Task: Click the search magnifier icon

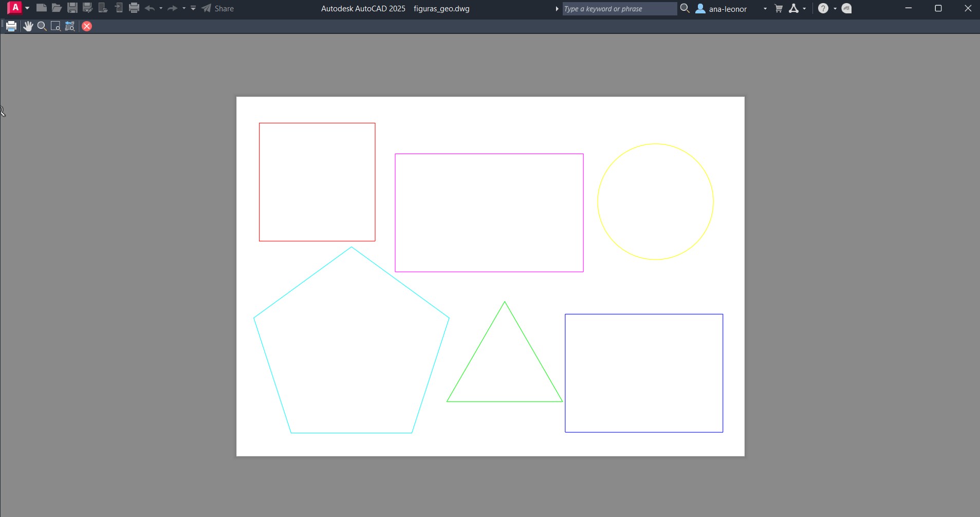Action: [x=685, y=8]
